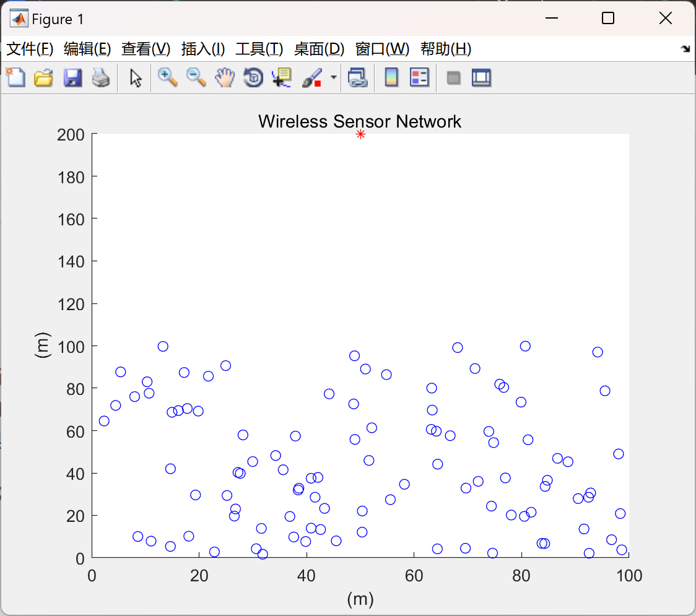
Task: Maximize the Figure 1 window
Action: 607,18
